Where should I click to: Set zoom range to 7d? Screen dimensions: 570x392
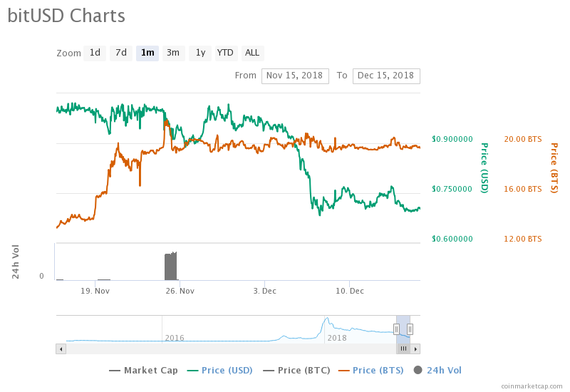(121, 53)
